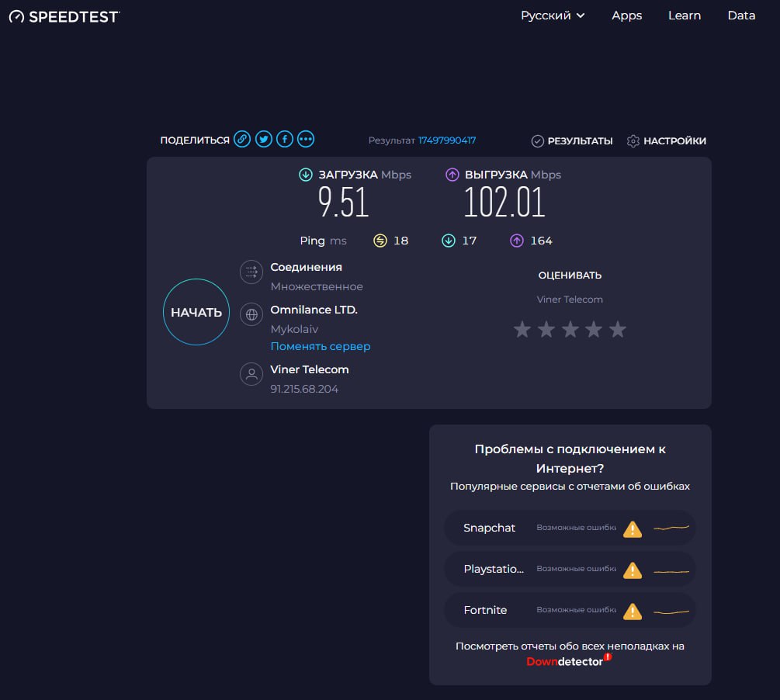780x700 pixels.
Task: Open the Apps menu
Action: pyautogui.click(x=627, y=16)
